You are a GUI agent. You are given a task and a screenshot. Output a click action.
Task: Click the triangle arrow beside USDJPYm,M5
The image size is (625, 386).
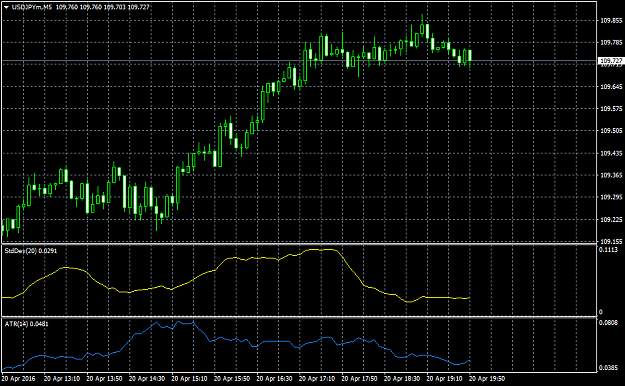[x=6, y=7]
